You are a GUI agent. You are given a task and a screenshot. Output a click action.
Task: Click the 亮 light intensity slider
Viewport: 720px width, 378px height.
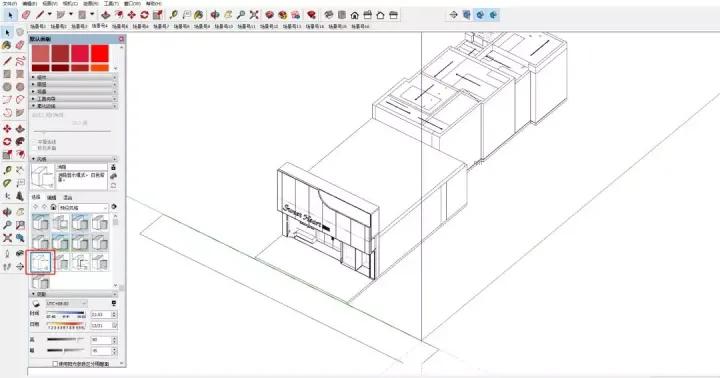tap(66, 340)
